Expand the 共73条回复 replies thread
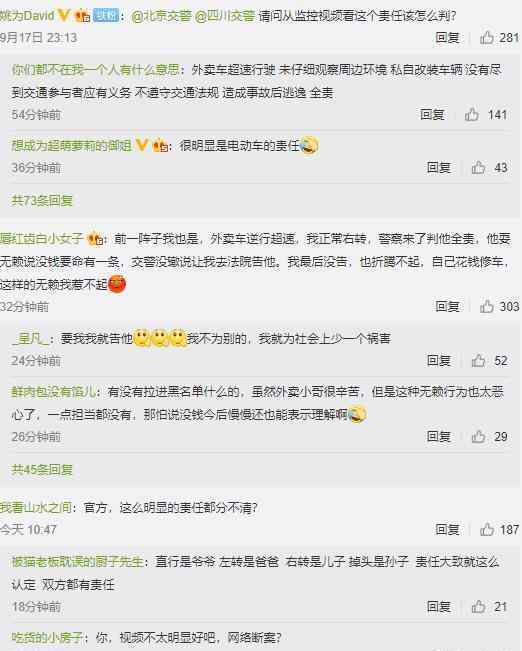 click(x=42, y=201)
